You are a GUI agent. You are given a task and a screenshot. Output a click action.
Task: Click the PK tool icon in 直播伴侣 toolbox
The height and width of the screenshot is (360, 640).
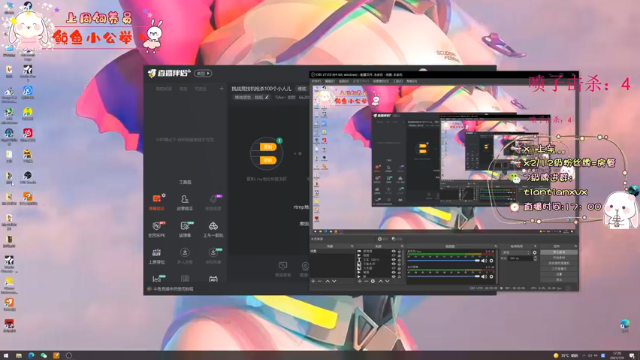156,226
